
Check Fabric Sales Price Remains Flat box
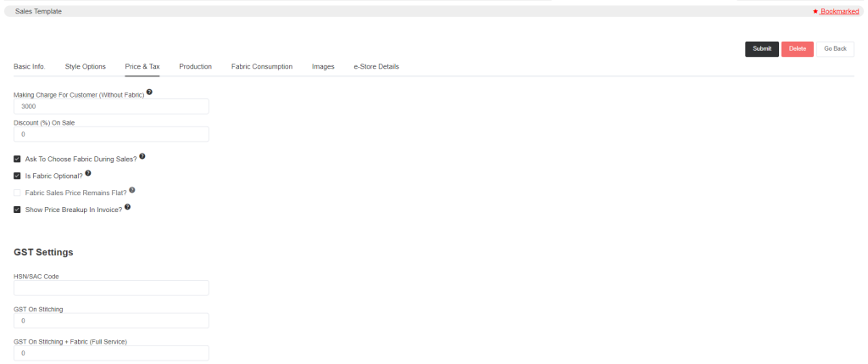pyautogui.click(x=17, y=193)
